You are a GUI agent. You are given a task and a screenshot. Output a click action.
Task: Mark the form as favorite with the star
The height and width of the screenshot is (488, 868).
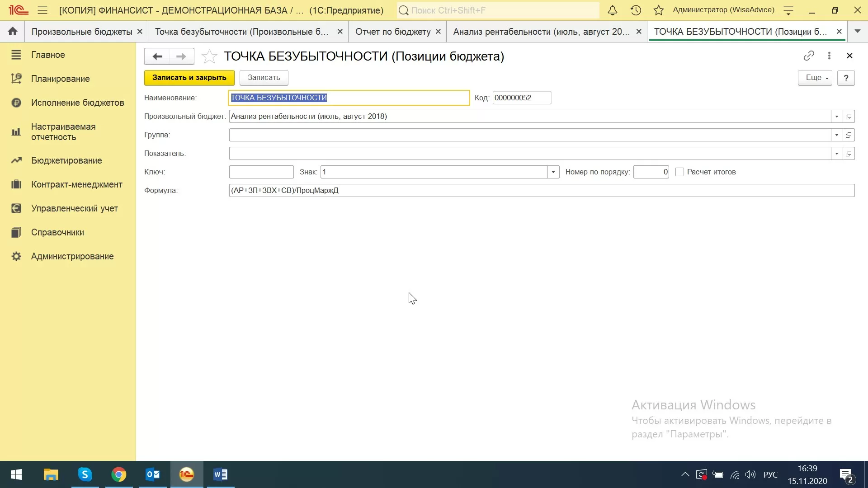(209, 56)
